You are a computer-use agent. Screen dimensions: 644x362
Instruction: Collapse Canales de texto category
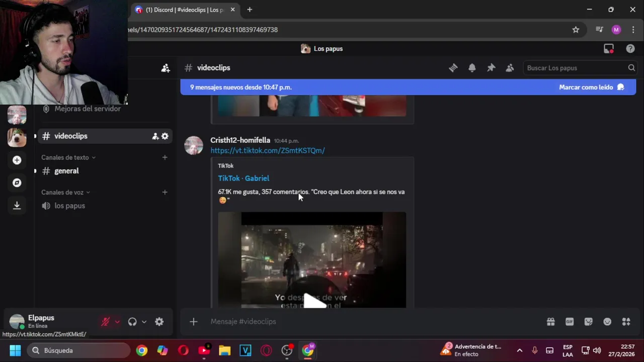click(68, 157)
